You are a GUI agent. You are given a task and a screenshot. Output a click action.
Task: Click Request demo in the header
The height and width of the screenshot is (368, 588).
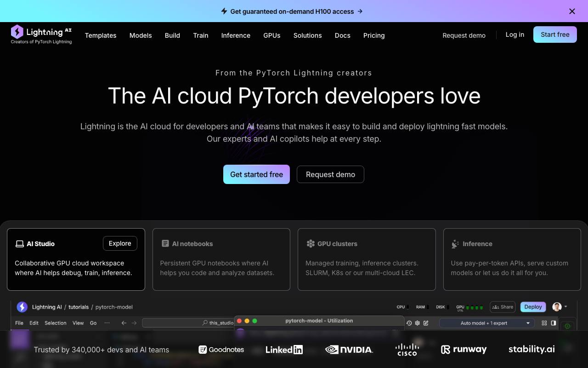pyautogui.click(x=464, y=35)
